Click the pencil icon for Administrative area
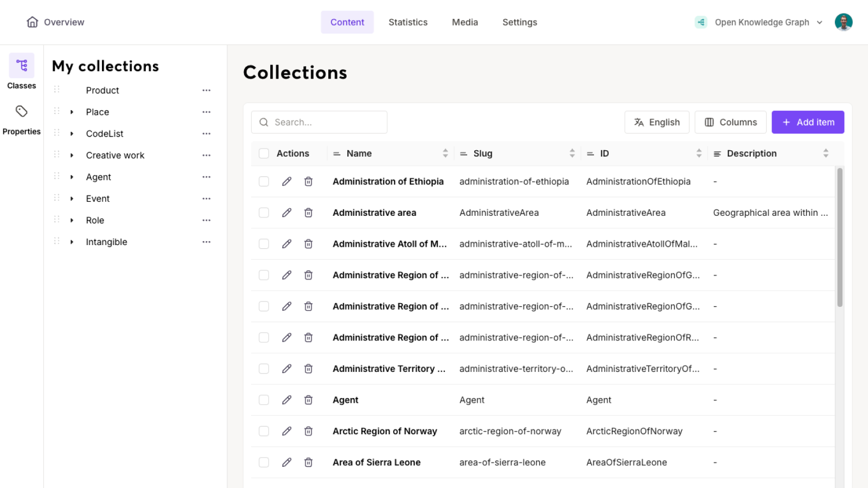 (286, 213)
